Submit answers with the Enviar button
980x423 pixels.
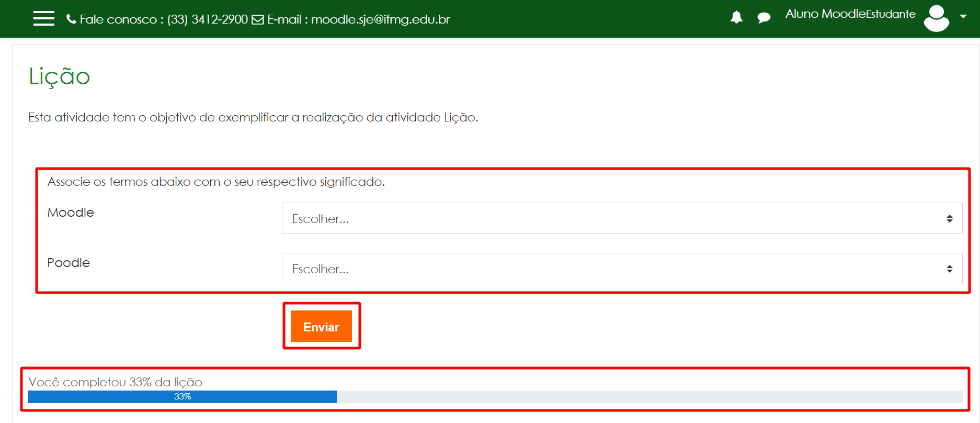coord(321,326)
